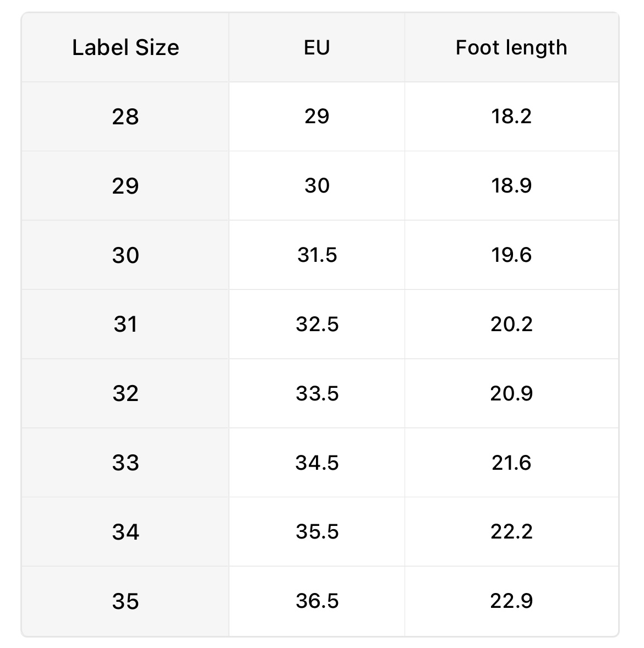The image size is (644, 648).
Task: Click foot length 20.9 cell
Action: point(511,394)
